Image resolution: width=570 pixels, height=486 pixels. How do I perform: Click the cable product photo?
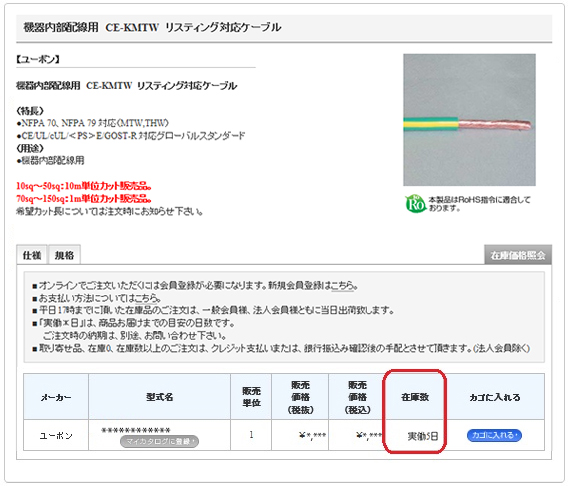pyautogui.click(x=469, y=120)
